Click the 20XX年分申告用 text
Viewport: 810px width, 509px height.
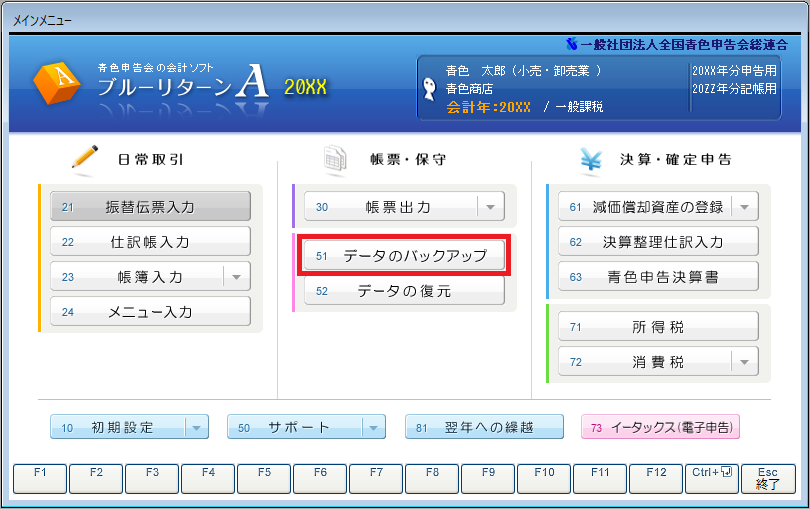734,70
